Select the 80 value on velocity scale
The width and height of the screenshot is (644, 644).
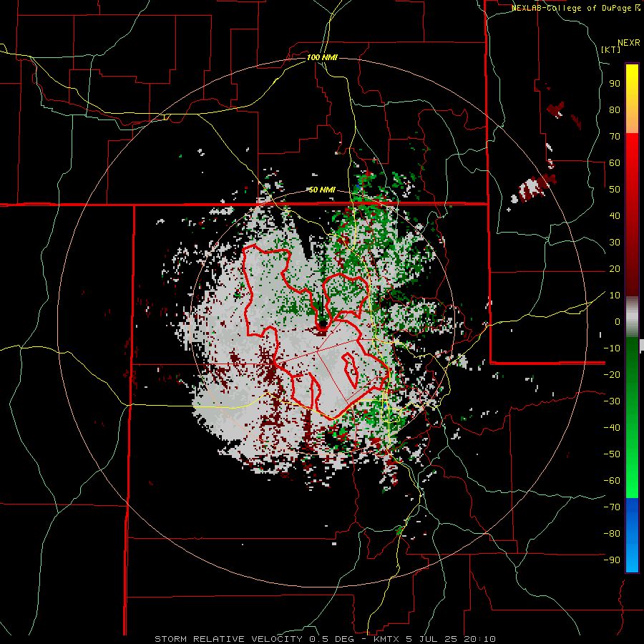(615, 110)
